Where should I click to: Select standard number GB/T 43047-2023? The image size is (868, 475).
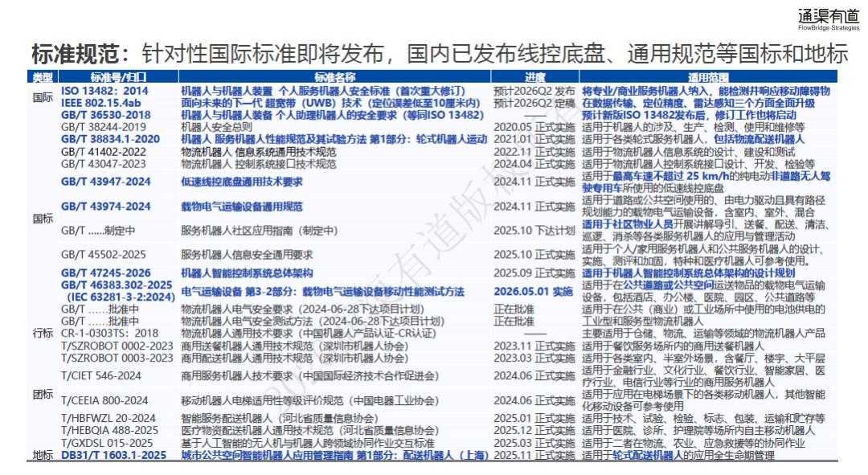point(104,164)
